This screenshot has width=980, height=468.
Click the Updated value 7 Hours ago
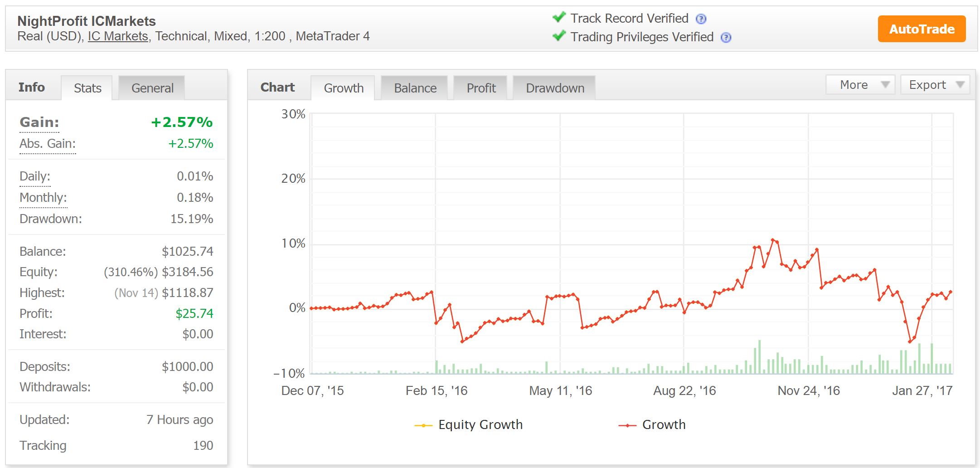[x=180, y=420]
